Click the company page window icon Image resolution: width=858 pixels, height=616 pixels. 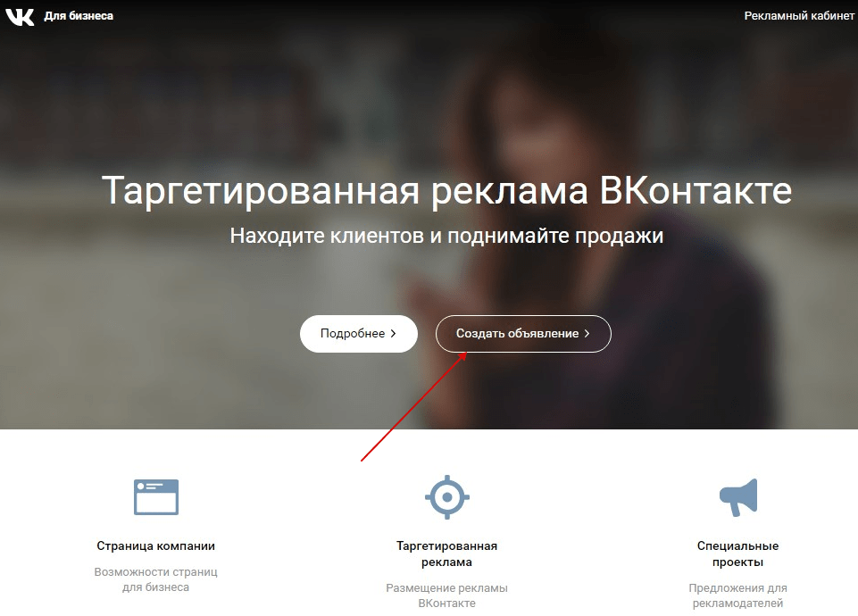tap(156, 496)
